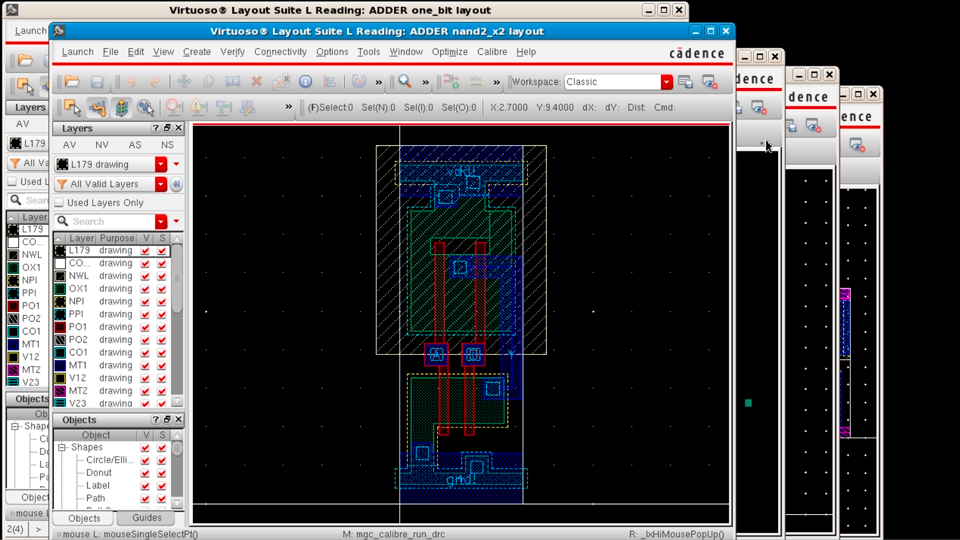
Task: Collapse the Shapes tree node
Action: click(x=62, y=448)
